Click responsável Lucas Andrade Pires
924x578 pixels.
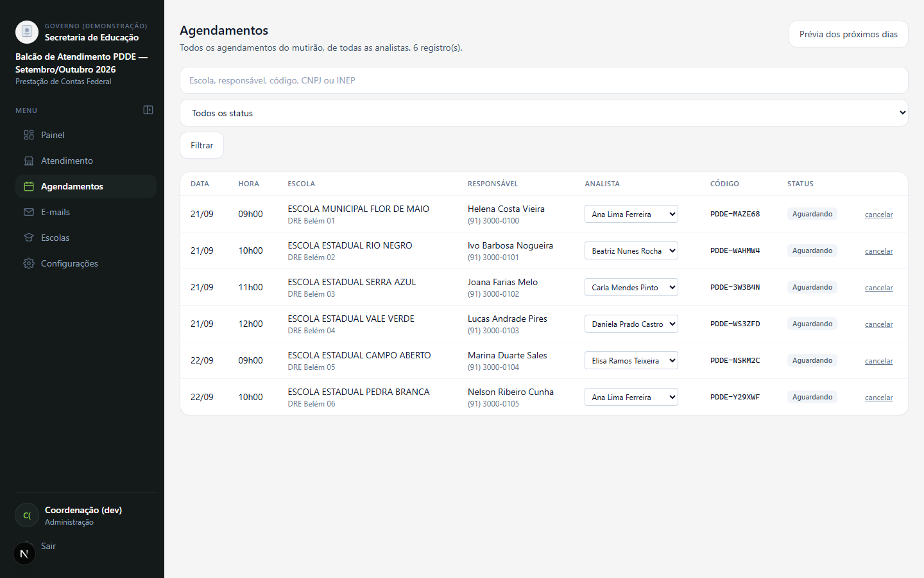coord(507,319)
